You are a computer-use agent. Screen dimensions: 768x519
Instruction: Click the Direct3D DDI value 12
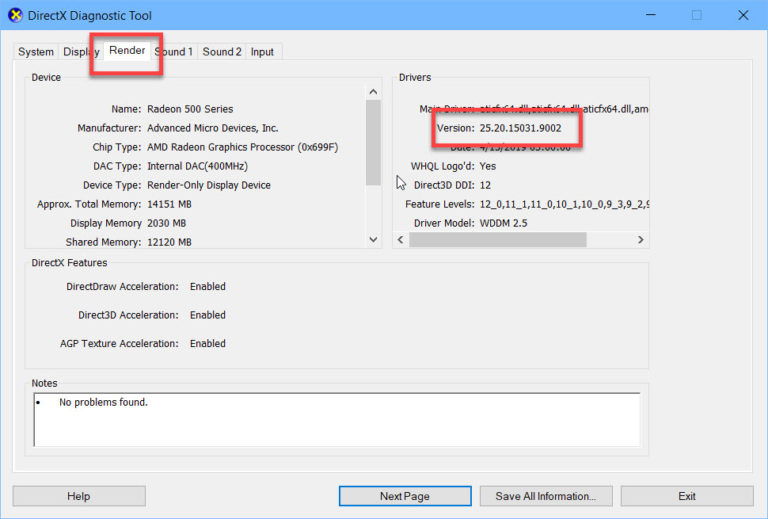(x=485, y=185)
